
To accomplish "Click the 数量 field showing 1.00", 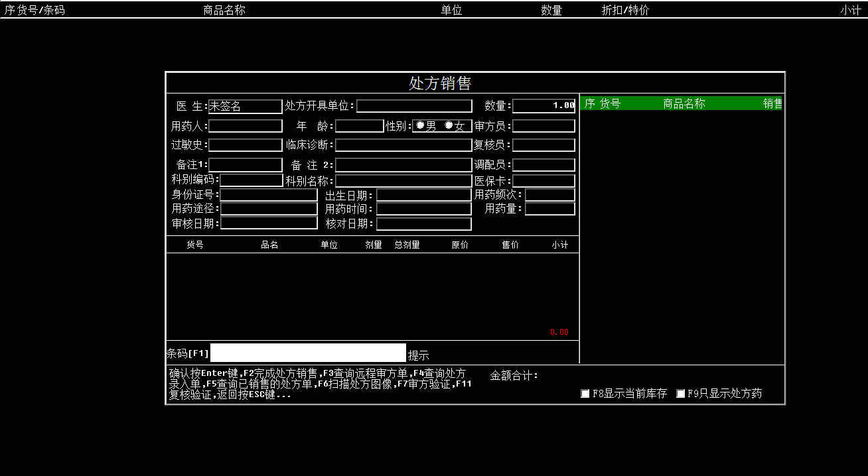I will point(543,106).
